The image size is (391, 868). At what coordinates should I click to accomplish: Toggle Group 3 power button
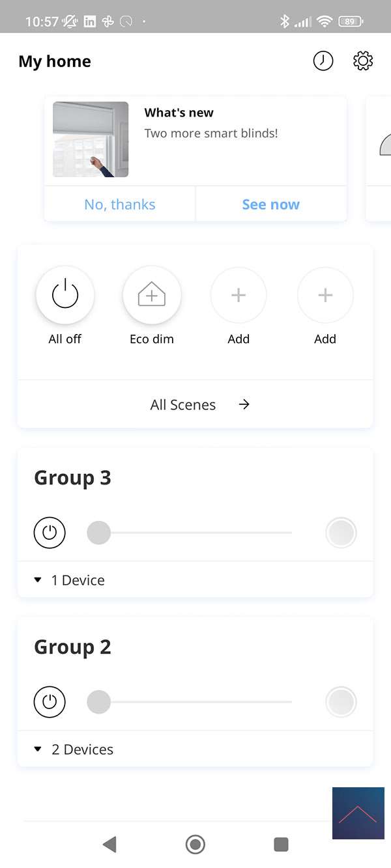point(50,533)
